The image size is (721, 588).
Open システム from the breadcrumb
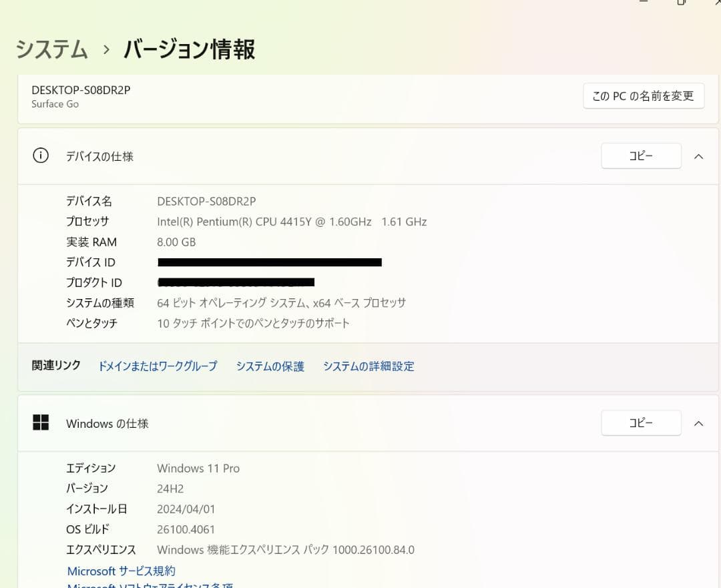[51, 49]
